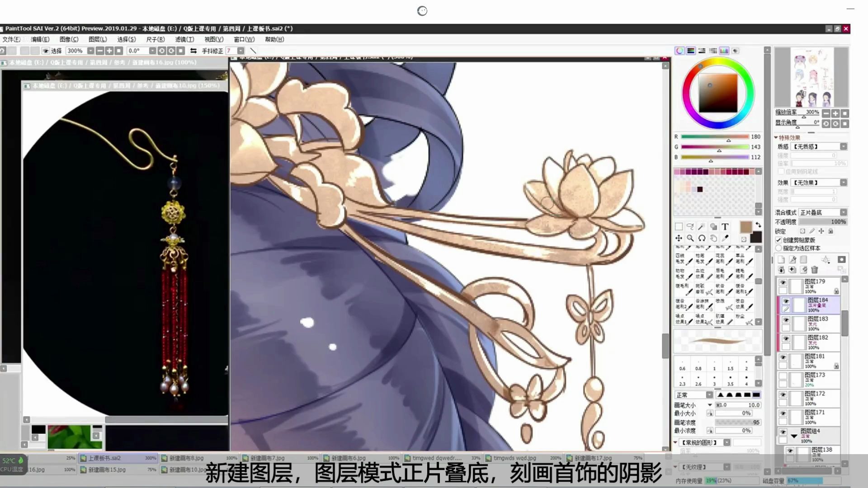
Task: Show the RGB slider panel
Action: tap(691, 51)
